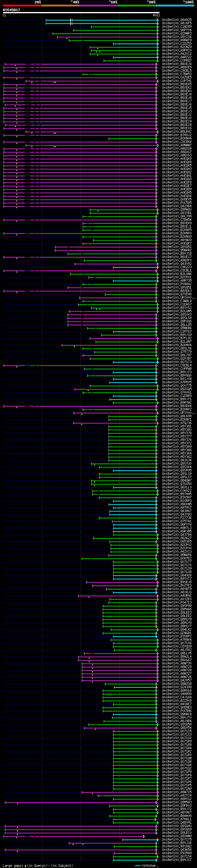197x868 pixels.
Task: Select label UniRef100_Q9M5A3
Action: click(x=177, y=802)
